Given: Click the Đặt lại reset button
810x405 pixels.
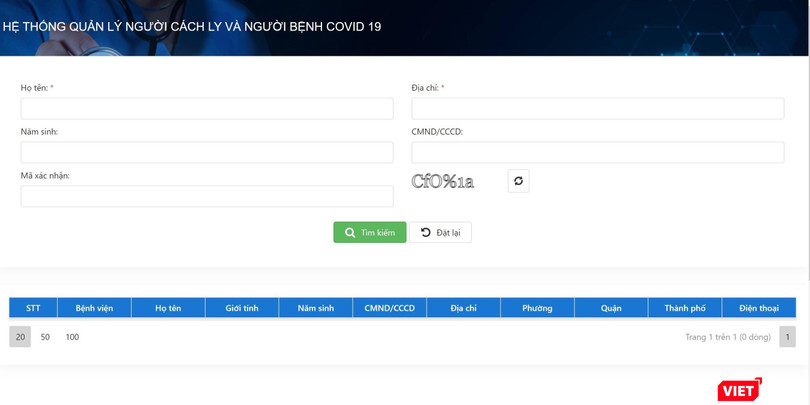Looking at the screenshot, I should pos(441,232).
